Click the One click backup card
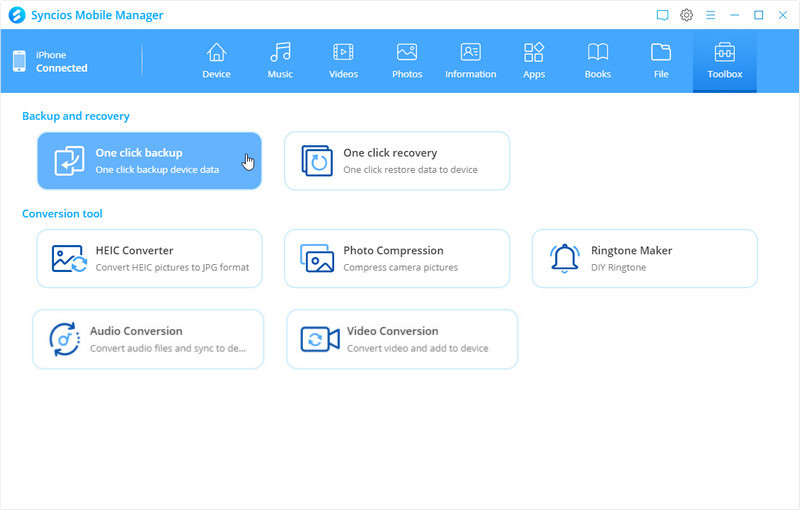The height and width of the screenshot is (510, 800). click(149, 161)
